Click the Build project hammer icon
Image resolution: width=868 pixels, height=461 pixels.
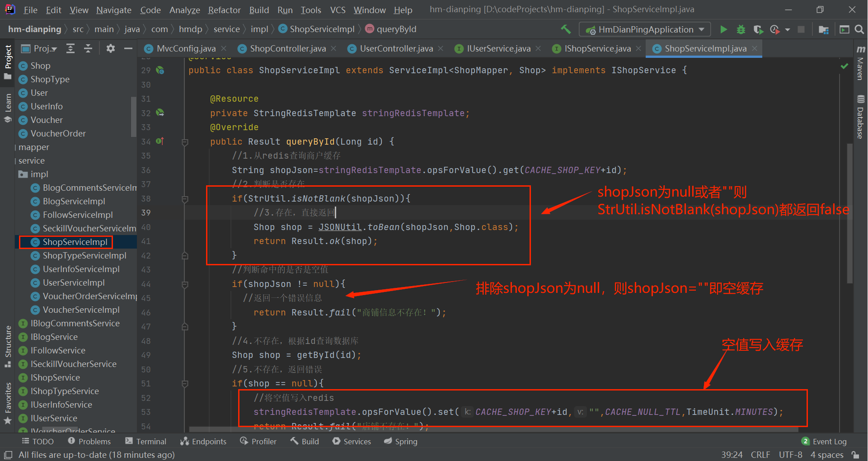(566, 29)
